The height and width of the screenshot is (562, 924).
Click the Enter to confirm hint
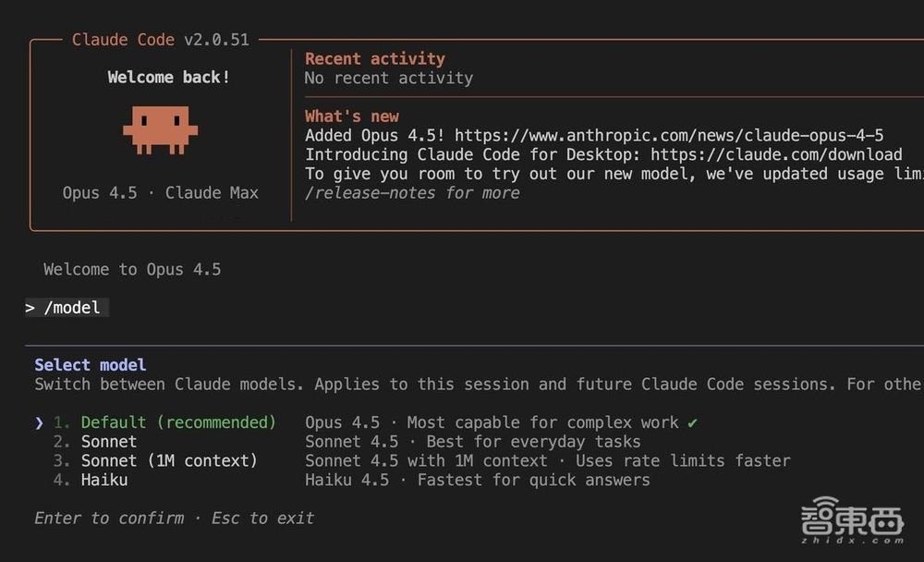pyautogui.click(x=109, y=519)
